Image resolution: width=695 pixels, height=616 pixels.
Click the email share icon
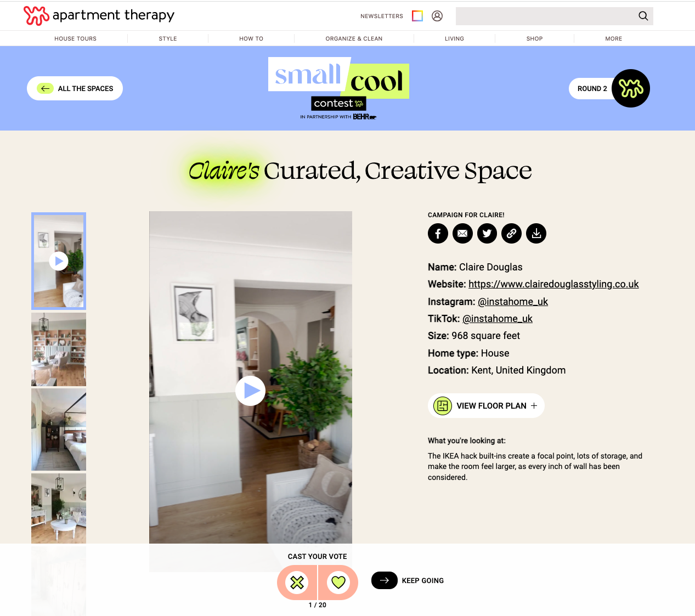(462, 234)
